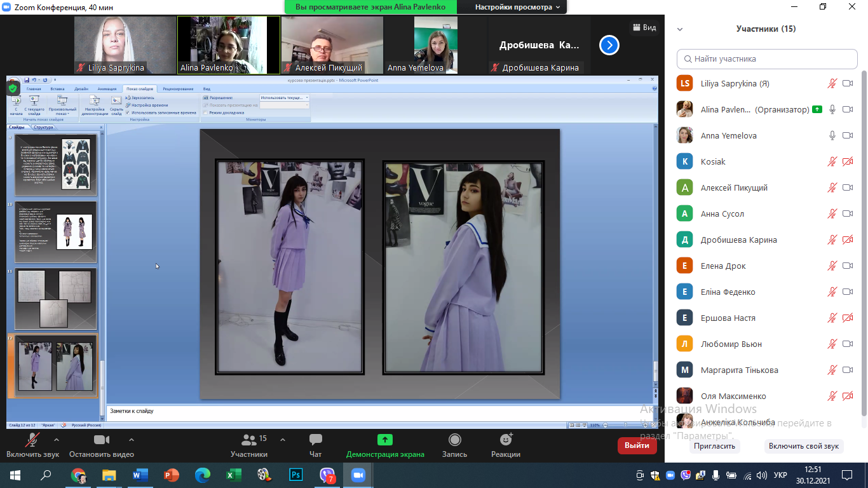Open Photoshop from the taskbar
The width and height of the screenshot is (868, 488).
(295, 475)
